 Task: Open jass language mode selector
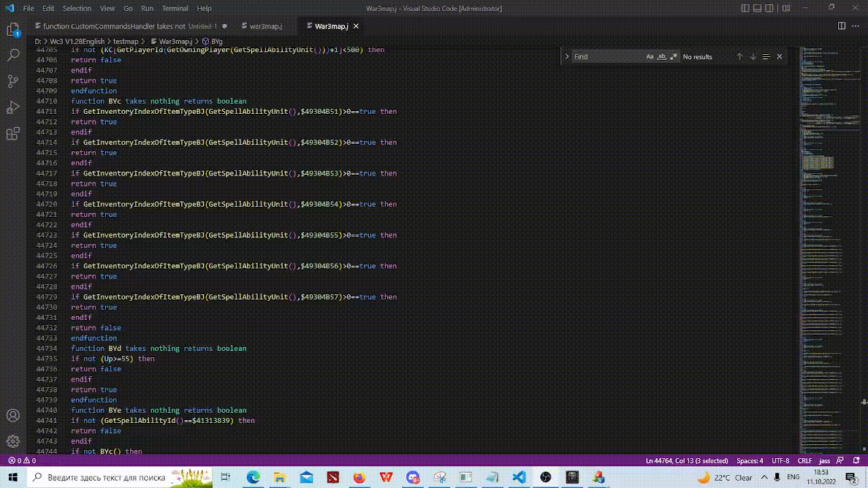tap(825, 461)
